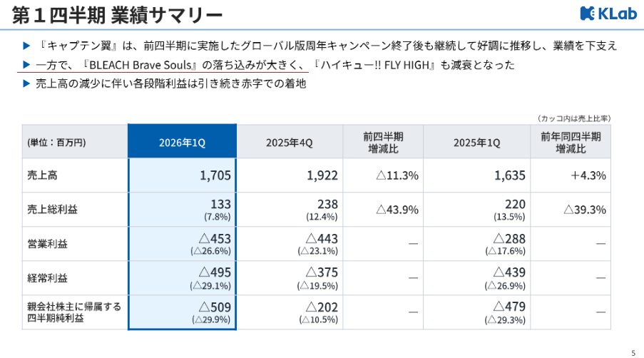Screen dimensions: 644x358
Task: Select the 営業利益 row label
Action: [47, 244]
